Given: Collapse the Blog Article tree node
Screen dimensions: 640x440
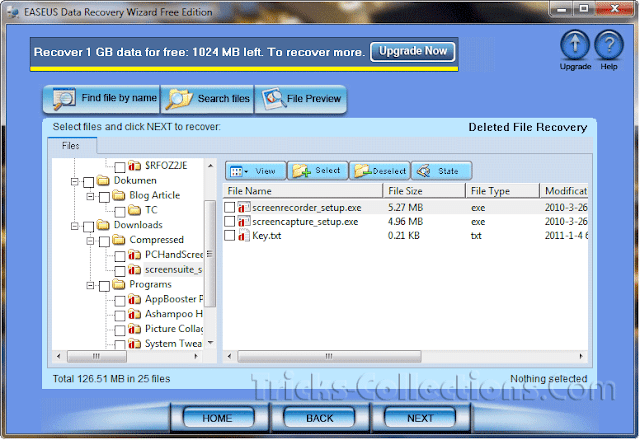Looking at the screenshot, I should [91, 196].
